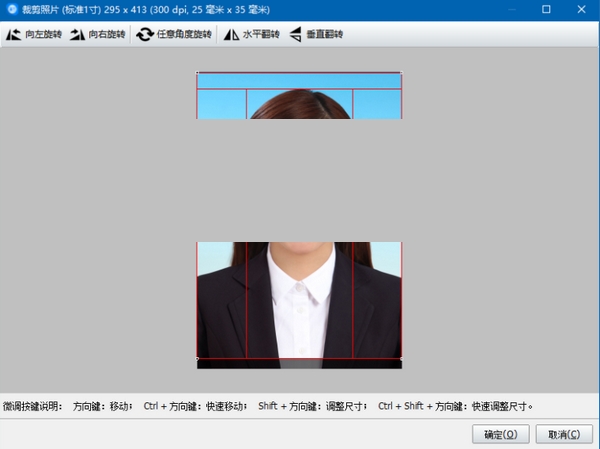Select the 向右旋转 toolbar label
Image resolution: width=600 pixels, height=449 pixels.
[x=107, y=34]
